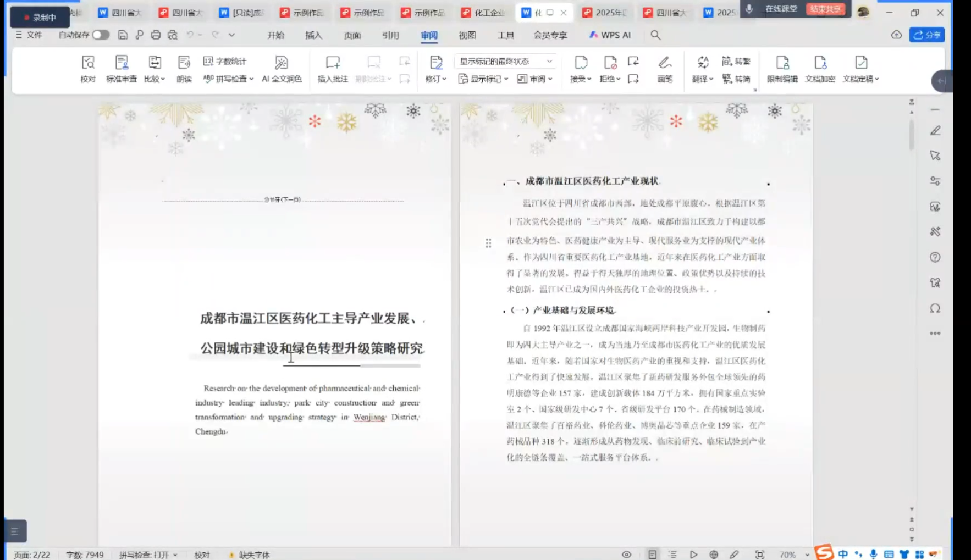Screen dimensions: 971x560
Task: Toggle the 自动保存 auto-save switch
Action: coord(100,35)
